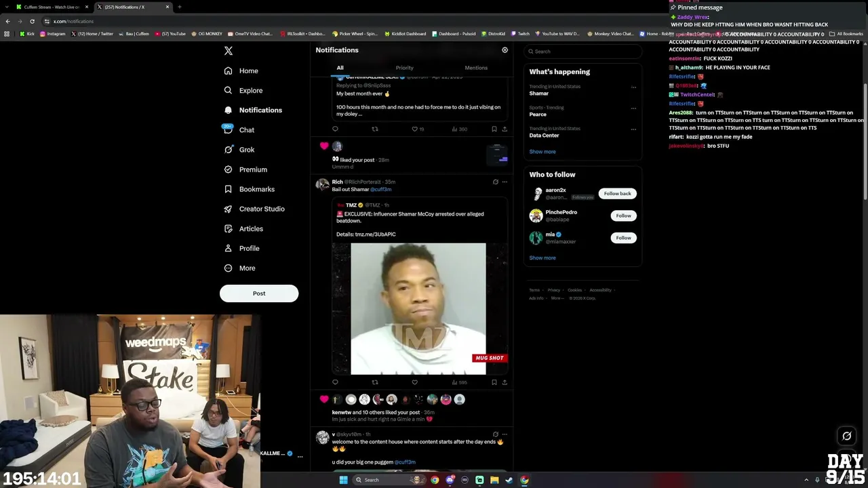Open the Shamar trending topic
This screenshot has height=488, width=868.
(x=539, y=94)
